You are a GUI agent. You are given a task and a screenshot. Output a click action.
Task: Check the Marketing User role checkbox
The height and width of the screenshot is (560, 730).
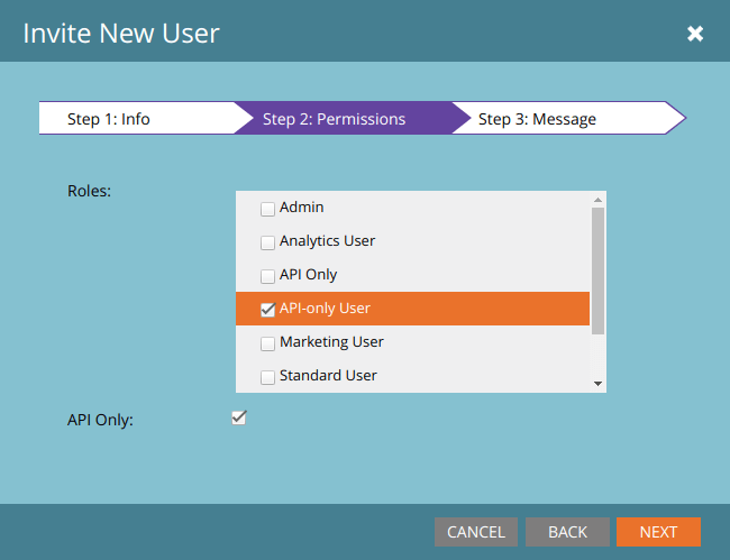coord(267,344)
